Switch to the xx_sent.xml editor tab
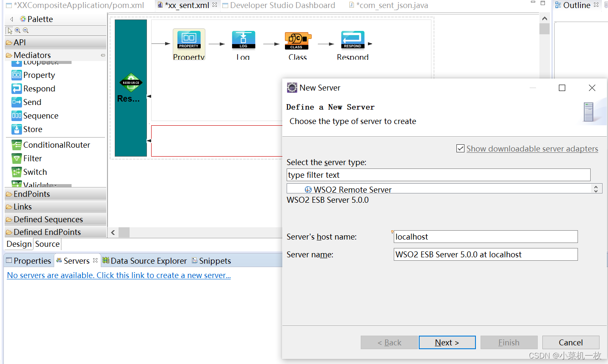This screenshot has height=364, width=608. 187,5
